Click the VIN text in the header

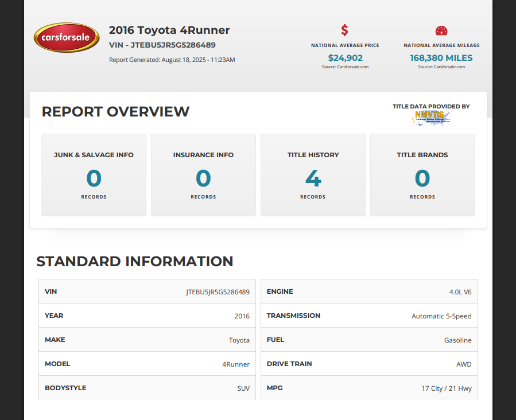162,45
